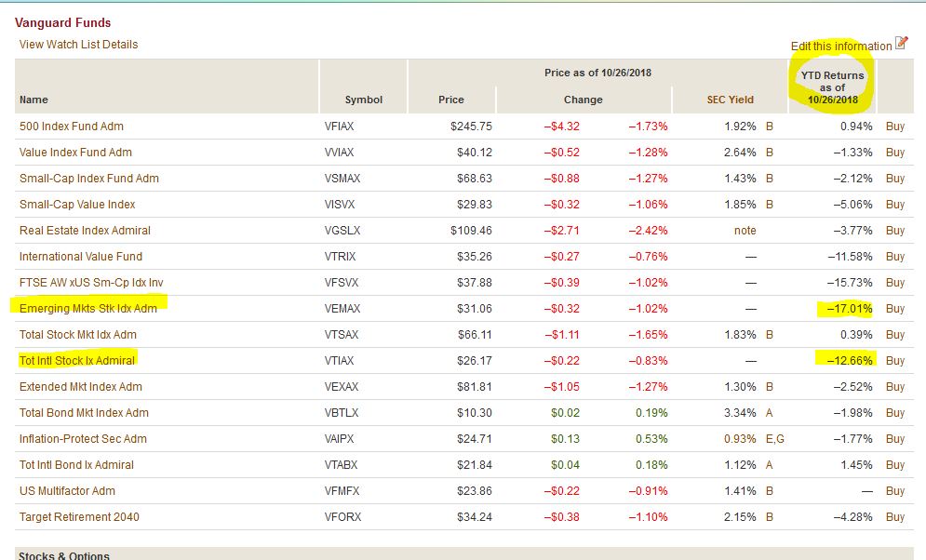Click the $245.75 price value
The width and height of the screenshot is (926, 560).
pos(471,127)
